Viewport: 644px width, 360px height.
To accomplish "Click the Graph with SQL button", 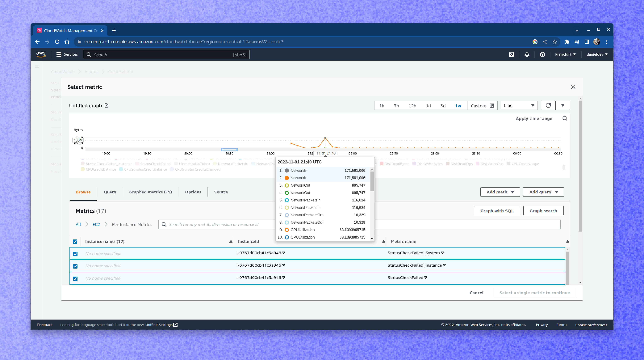I will pos(497,210).
